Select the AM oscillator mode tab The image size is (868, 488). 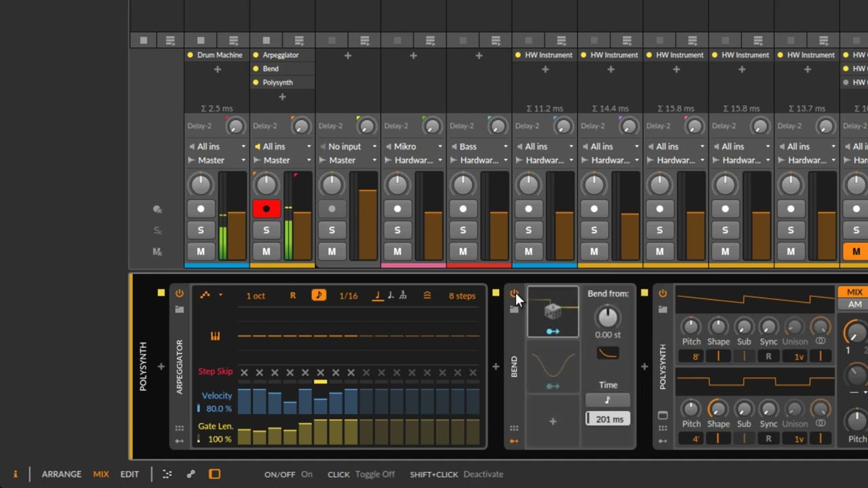(854, 304)
